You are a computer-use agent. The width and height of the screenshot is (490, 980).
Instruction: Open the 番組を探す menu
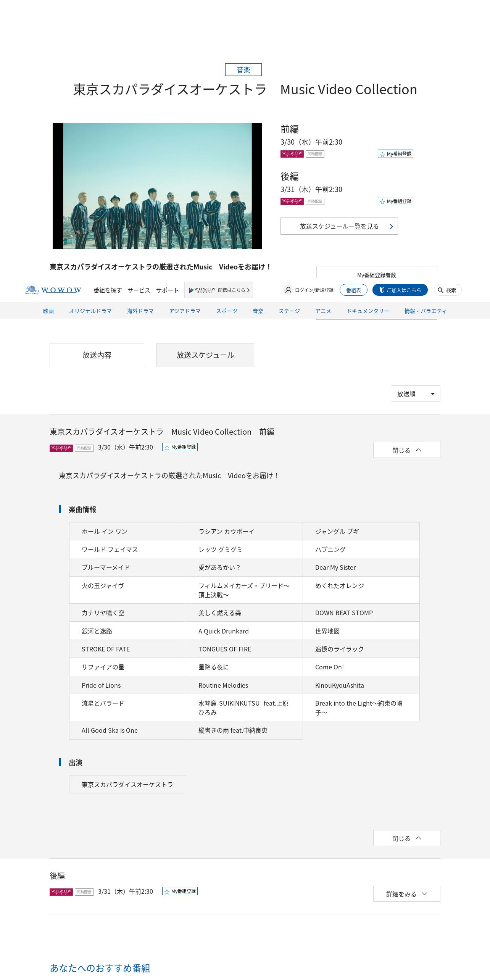108,290
